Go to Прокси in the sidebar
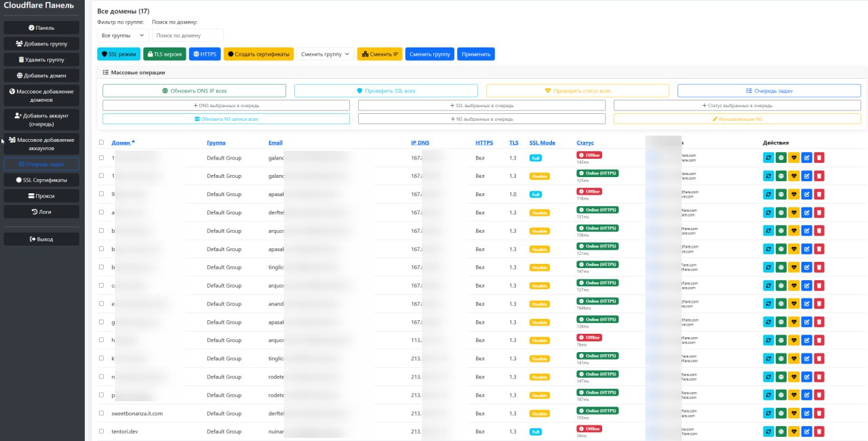Image resolution: width=868 pixels, height=441 pixels. click(41, 196)
